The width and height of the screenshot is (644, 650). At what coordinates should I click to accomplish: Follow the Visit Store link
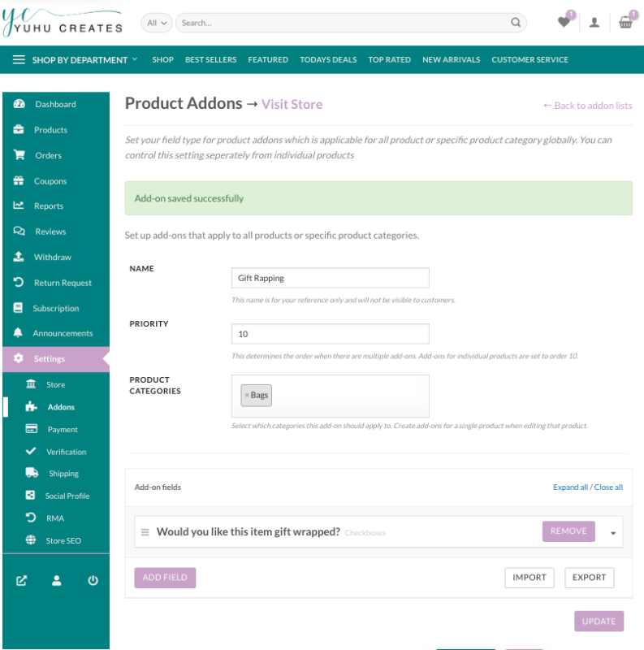coord(292,104)
